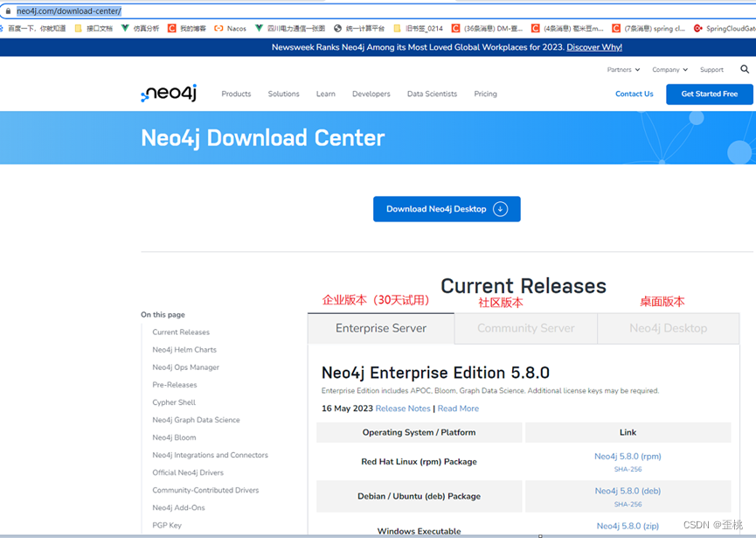The image size is (756, 538).
Task: Open the (7条消息) spring cl... bookmark
Action: (649, 29)
